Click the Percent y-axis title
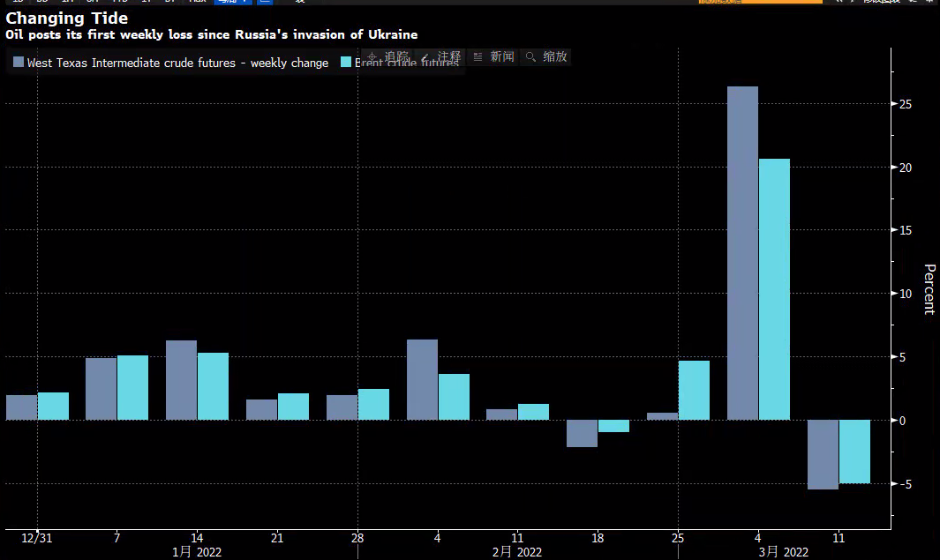940x560 pixels. pos(928,288)
